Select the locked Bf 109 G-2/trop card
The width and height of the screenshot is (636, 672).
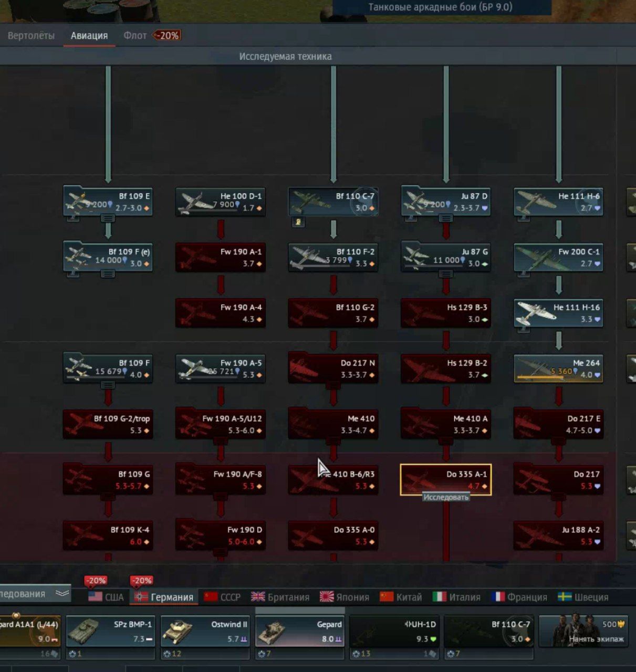pyautogui.click(x=108, y=425)
